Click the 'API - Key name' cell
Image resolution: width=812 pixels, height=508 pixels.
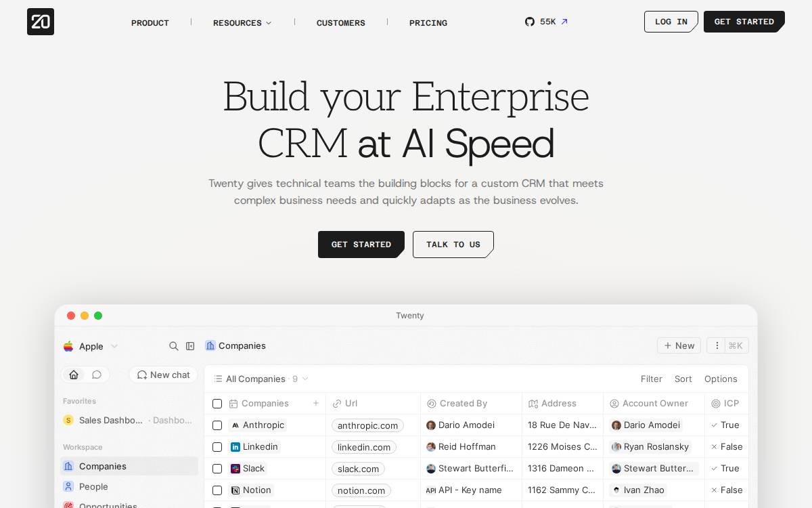(471, 490)
